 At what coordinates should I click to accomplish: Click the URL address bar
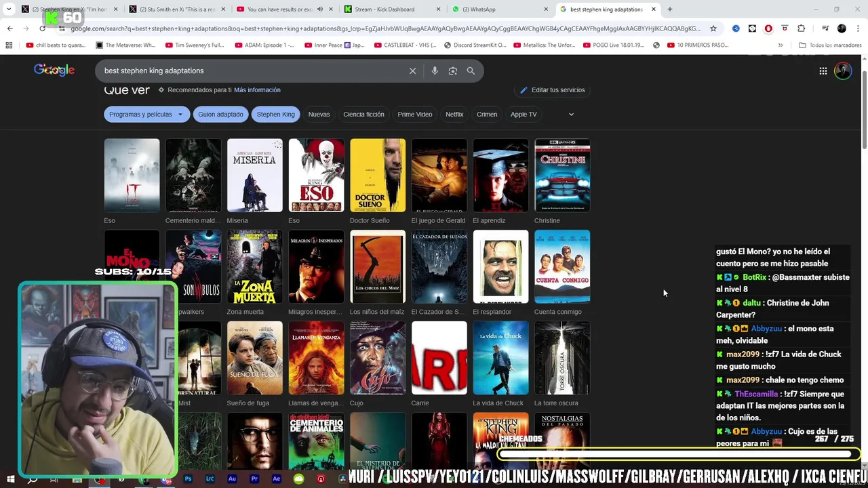pos(385,28)
